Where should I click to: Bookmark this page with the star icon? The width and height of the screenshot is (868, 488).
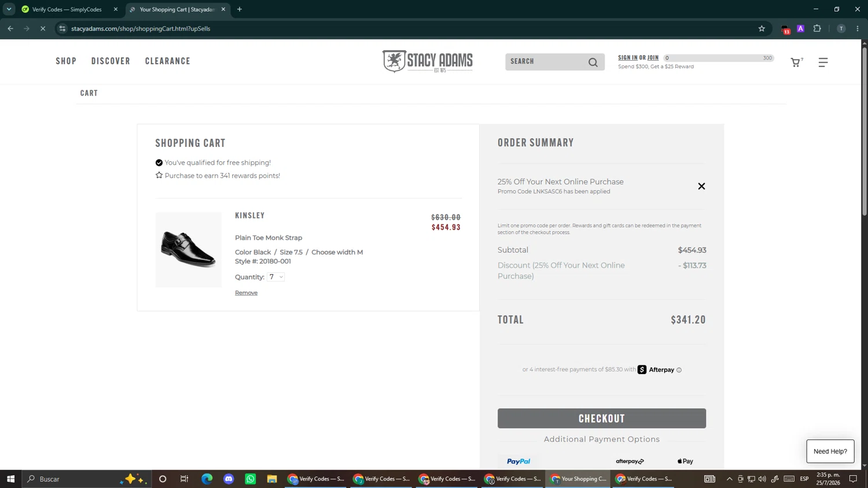[x=762, y=28]
